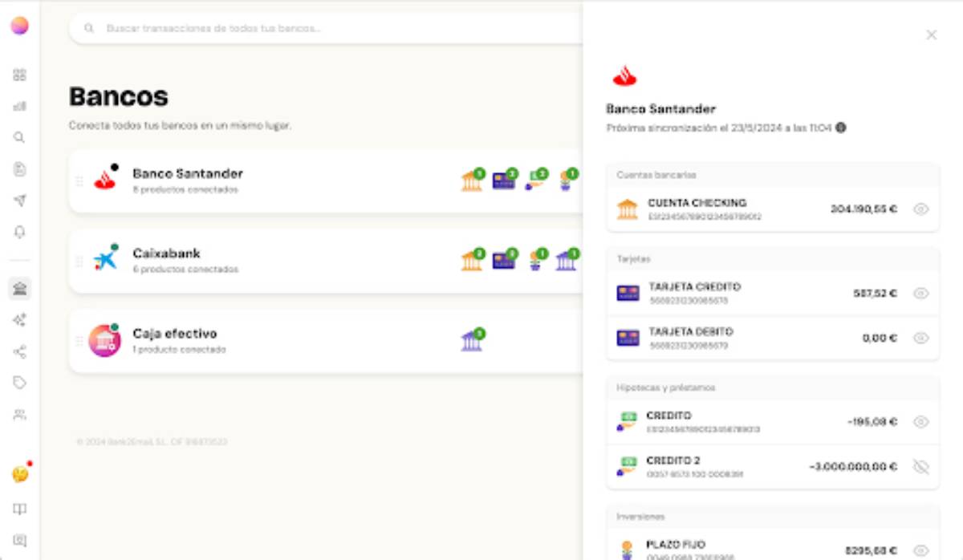Click the 587,52 € card balance

coord(876,294)
